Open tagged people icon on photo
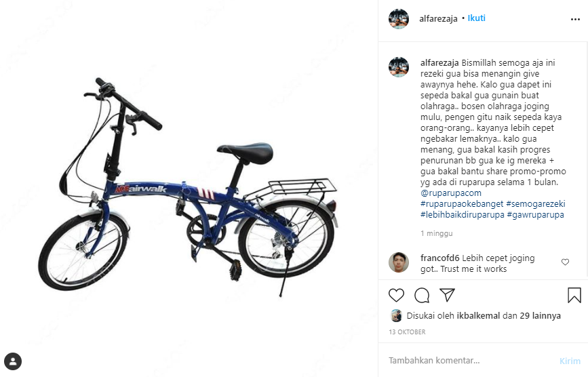This screenshot has height=377, width=588. coord(13,361)
